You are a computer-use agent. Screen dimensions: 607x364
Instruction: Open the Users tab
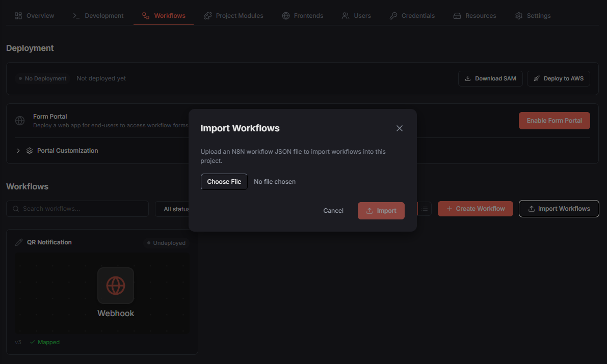click(x=356, y=15)
